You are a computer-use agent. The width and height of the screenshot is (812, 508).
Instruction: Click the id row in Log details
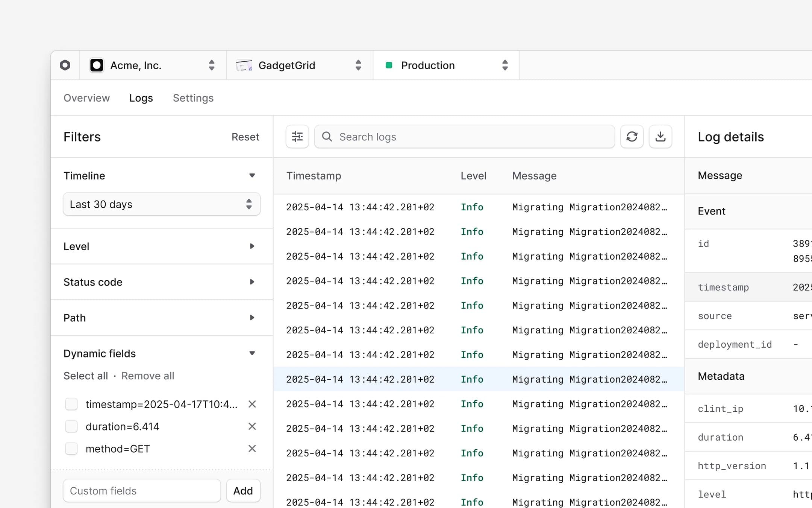pos(748,251)
